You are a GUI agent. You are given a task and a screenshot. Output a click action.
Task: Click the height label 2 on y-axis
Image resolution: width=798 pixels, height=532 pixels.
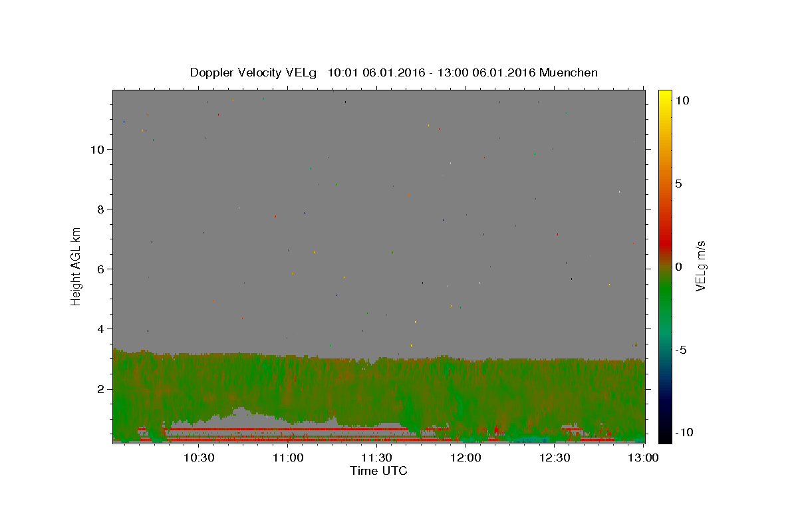(x=100, y=389)
